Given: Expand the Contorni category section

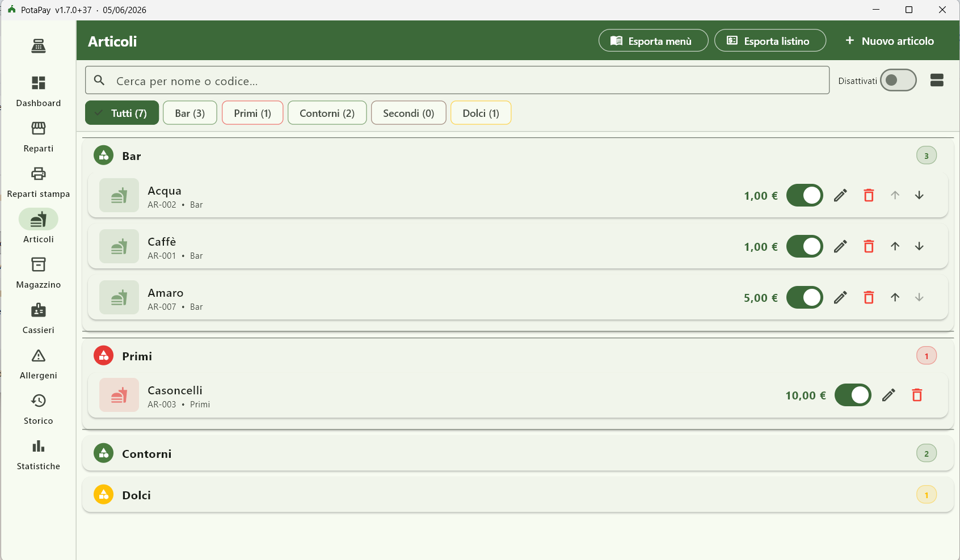Looking at the screenshot, I should (x=518, y=453).
